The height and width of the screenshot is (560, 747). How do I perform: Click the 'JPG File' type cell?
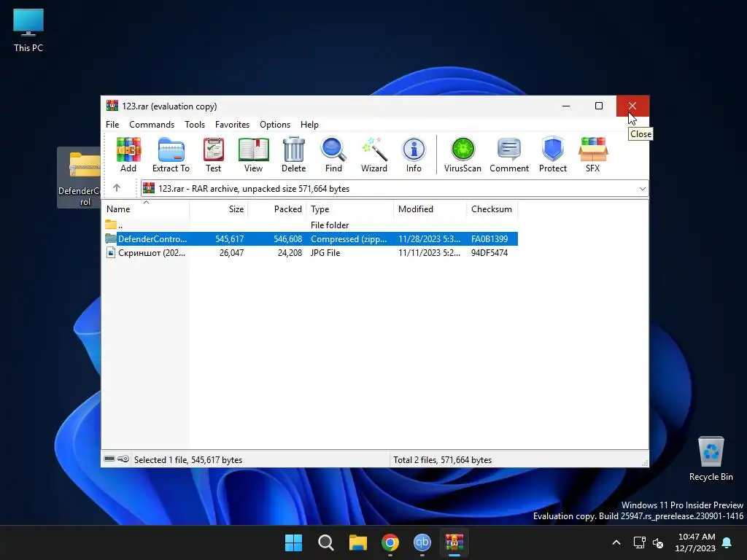(x=325, y=253)
